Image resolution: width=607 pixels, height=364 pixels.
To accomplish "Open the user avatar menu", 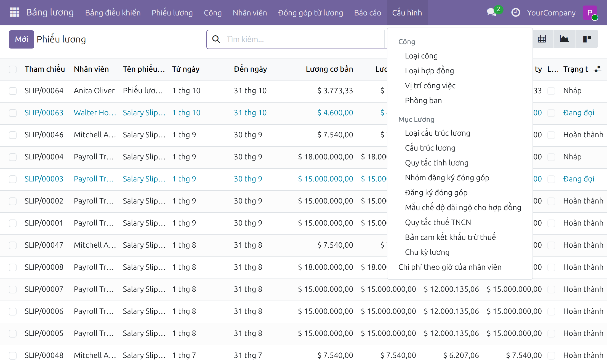I will 590,12.
